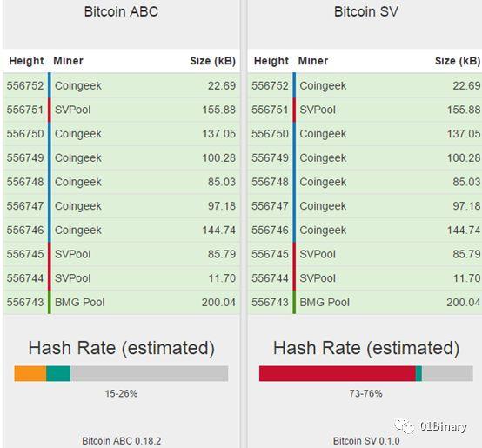Select block 556751 SVPool row in Bitcoin SV

(x=365, y=110)
